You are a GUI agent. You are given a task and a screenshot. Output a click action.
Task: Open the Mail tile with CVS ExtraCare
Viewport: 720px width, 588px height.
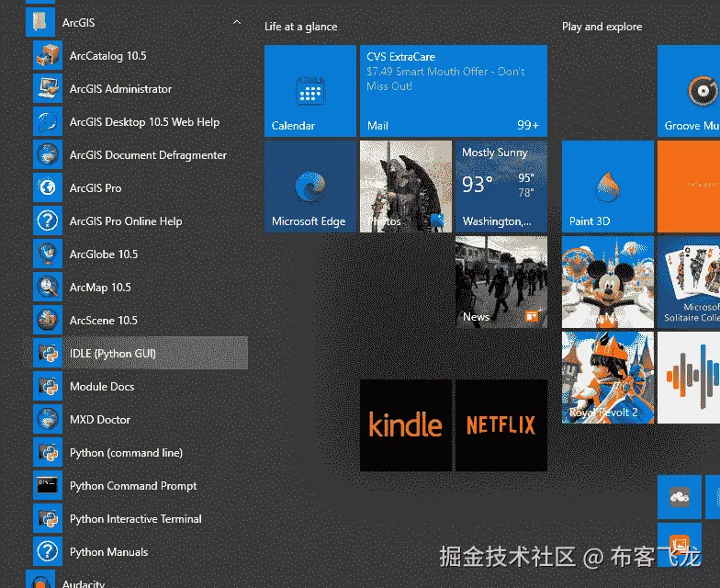(454, 91)
